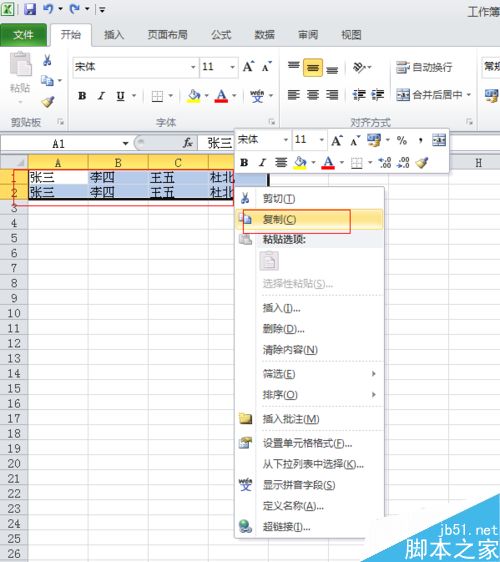Click the fx insert function button
The height and width of the screenshot is (562, 500).
click(x=187, y=143)
